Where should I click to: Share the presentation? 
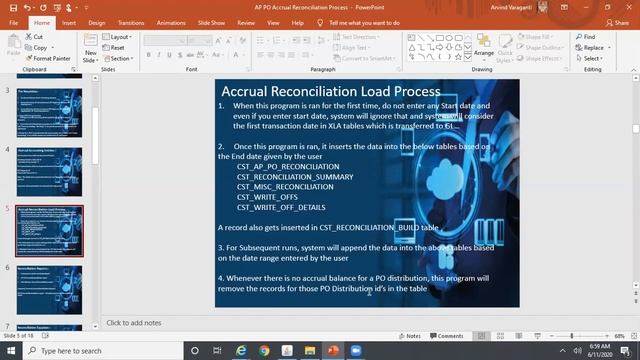point(618,23)
